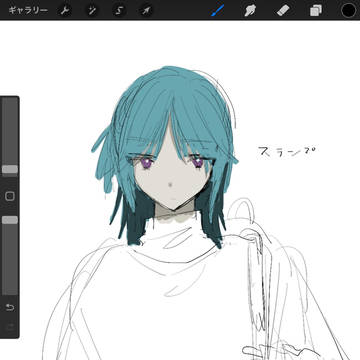Image resolution: width=360 pixels, height=360 pixels.
Task: Click the brush opacity slider handle
Action: [x=10, y=220]
